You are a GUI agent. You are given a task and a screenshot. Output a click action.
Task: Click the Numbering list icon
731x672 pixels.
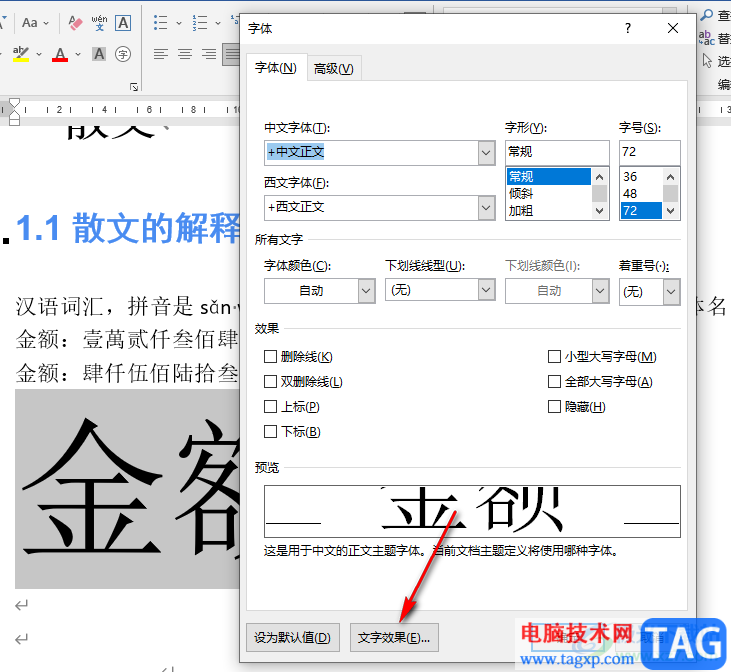click(x=200, y=22)
